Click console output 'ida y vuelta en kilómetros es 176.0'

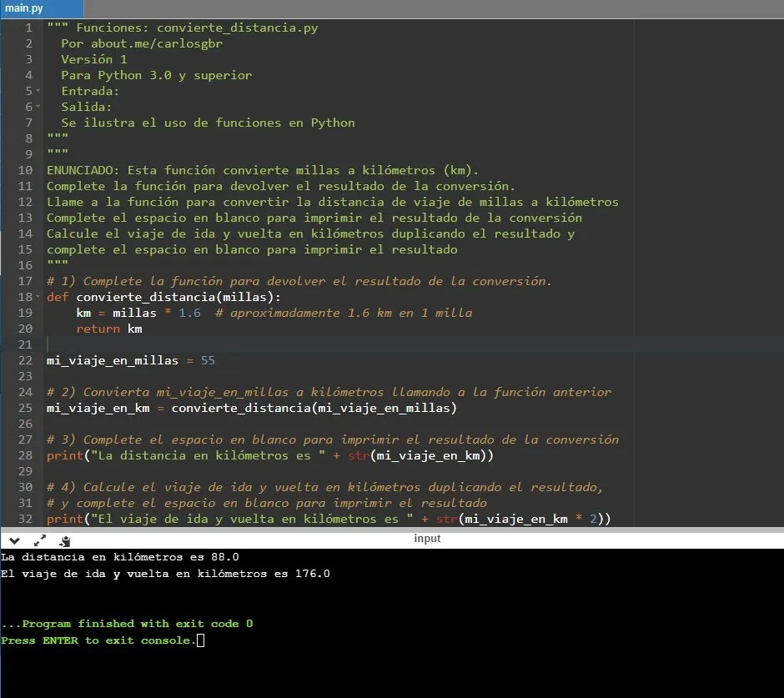tap(207, 574)
